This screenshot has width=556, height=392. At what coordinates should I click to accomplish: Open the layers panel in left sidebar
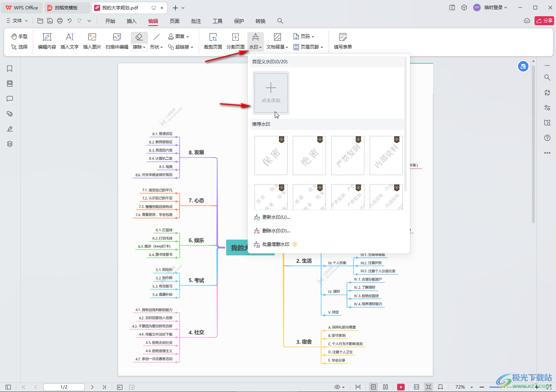[x=10, y=144]
